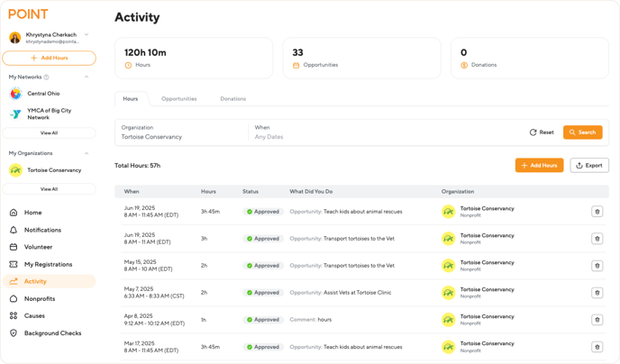Screen dimensions: 620x364
Task: Switch to the Hours tab
Action: click(131, 99)
